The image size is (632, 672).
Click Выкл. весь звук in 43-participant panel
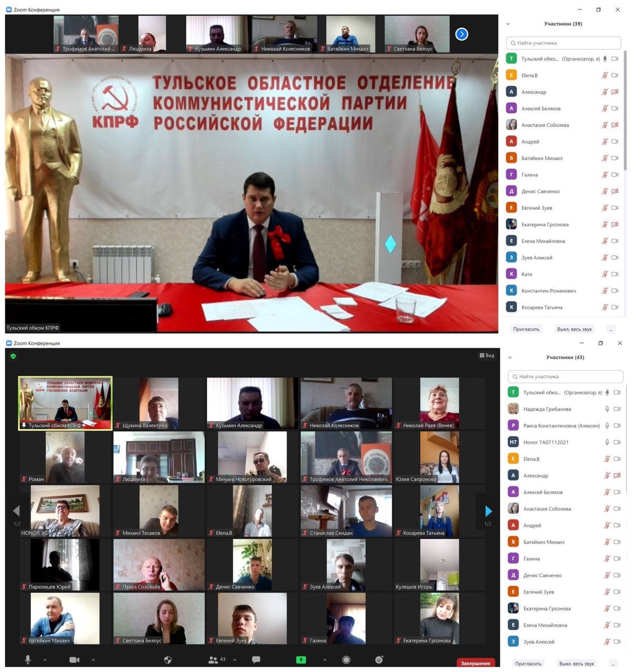click(576, 663)
